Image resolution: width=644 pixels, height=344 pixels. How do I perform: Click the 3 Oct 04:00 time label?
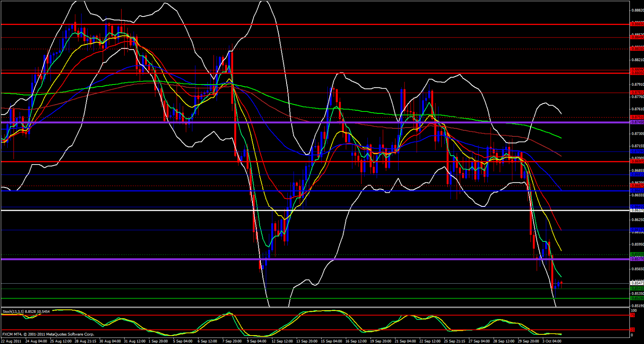click(551, 341)
